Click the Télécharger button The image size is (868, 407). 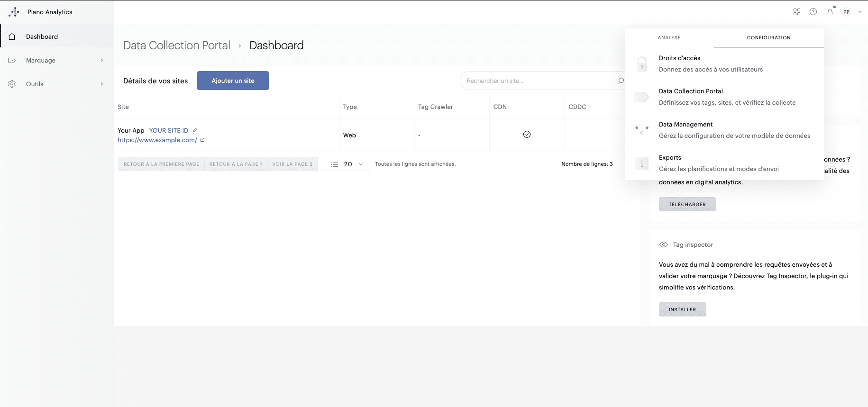[x=687, y=204]
